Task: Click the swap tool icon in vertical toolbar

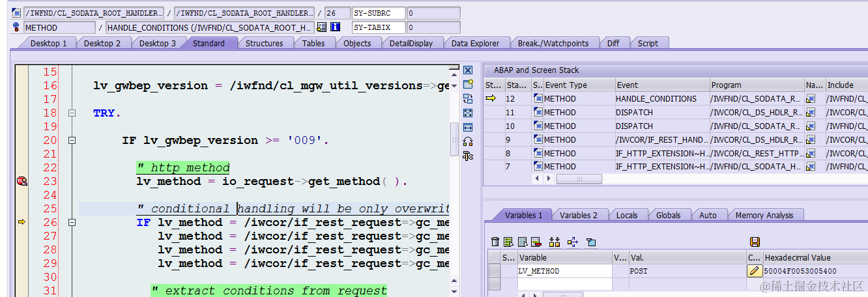Action: click(467, 98)
